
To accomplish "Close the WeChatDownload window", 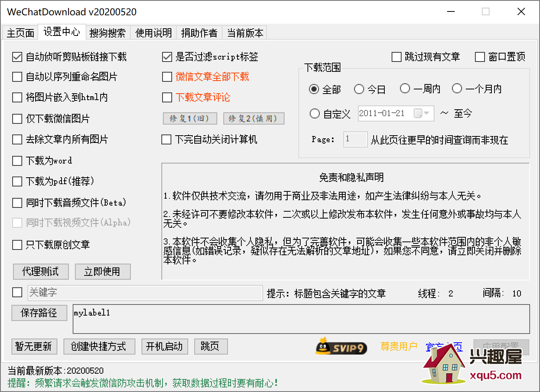I will (x=521, y=12).
